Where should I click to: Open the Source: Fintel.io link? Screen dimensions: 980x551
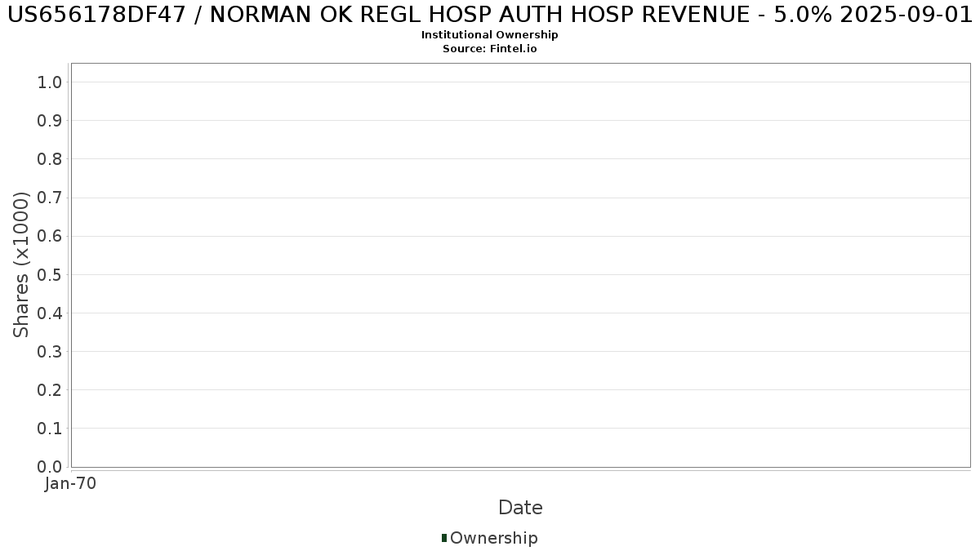pyautogui.click(x=489, y=49)
